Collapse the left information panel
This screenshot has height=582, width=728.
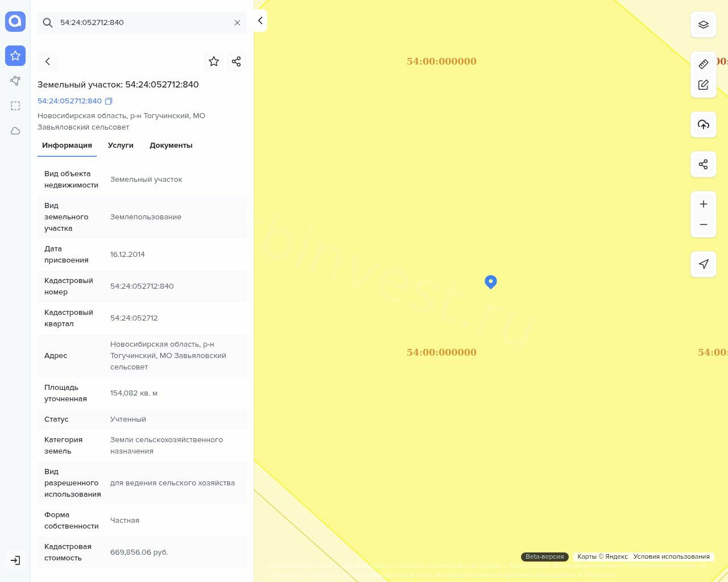point(260,20)
